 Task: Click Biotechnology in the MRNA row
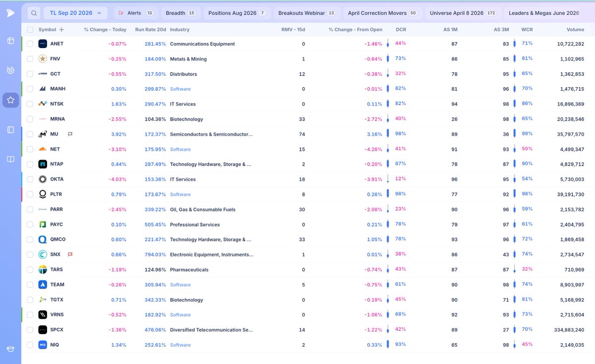pos(186,119)
